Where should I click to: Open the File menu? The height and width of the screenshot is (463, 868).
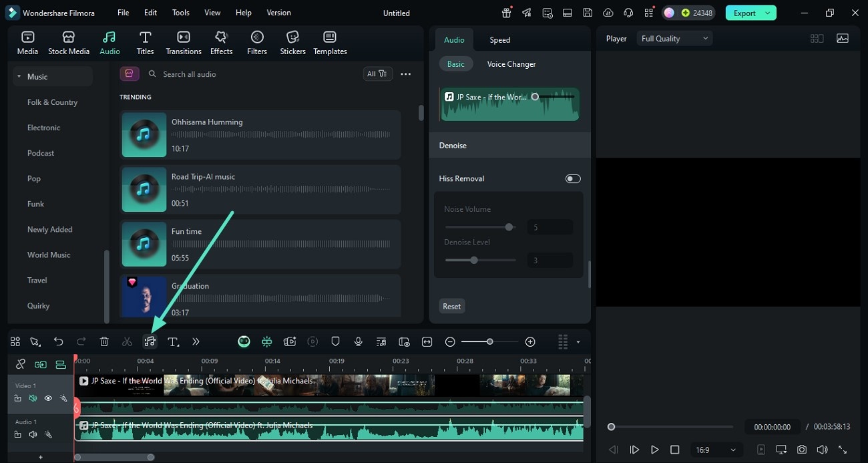coord(124,13)
